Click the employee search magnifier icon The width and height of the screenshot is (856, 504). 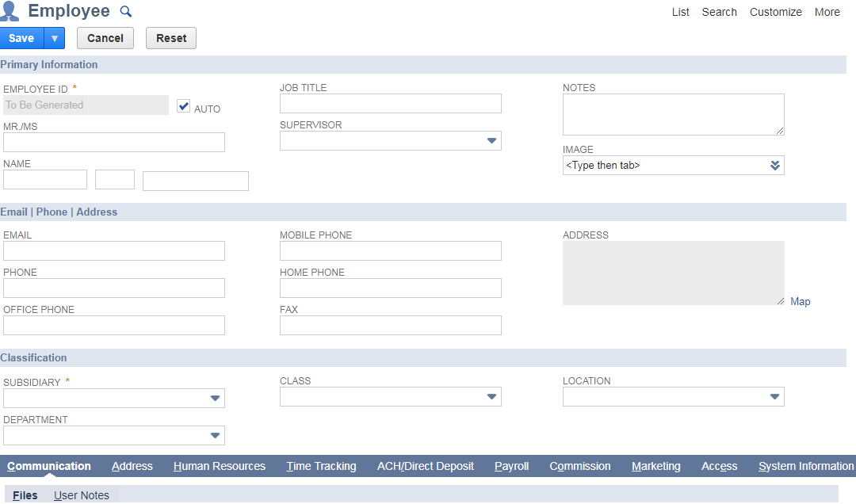coord(125,12)
